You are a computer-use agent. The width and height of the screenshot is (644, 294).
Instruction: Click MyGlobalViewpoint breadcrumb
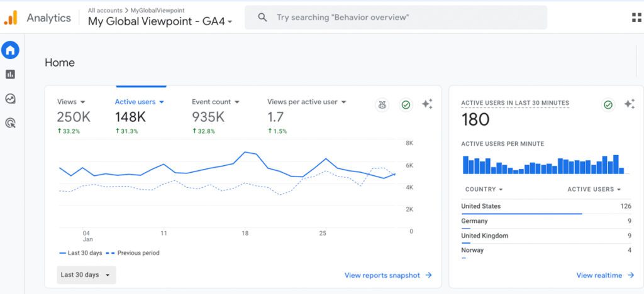pos(157,10)
